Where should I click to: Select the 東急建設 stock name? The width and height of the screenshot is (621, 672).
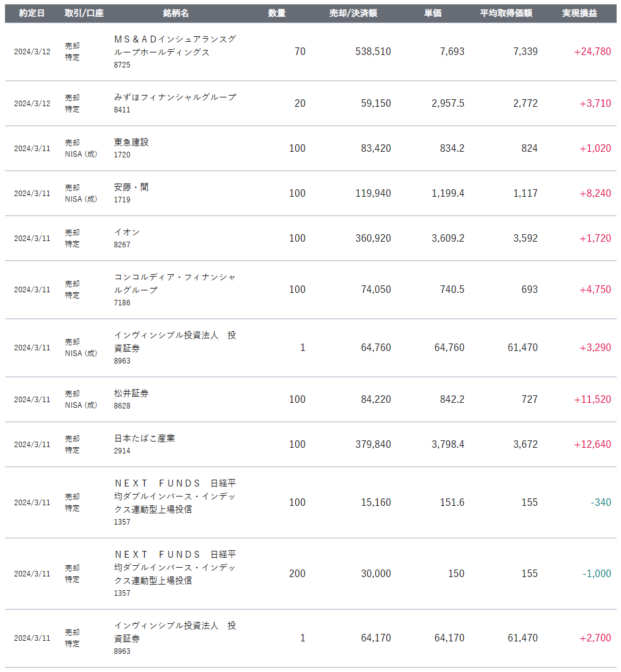132,142
